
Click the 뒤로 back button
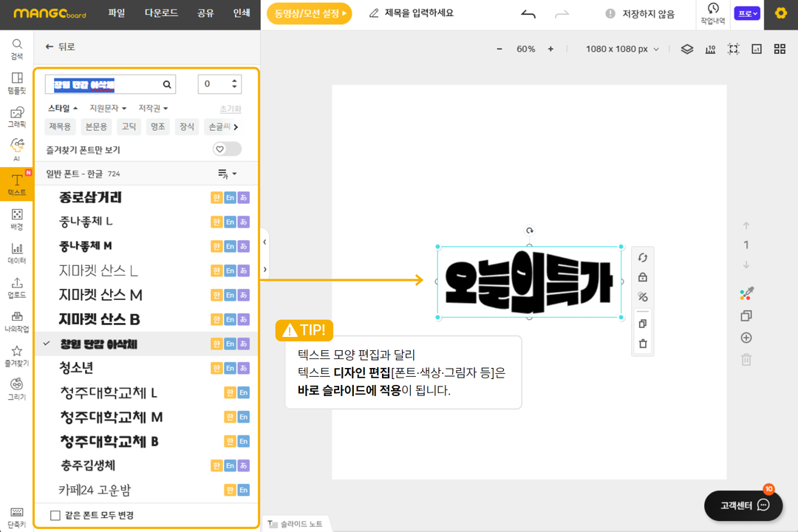pos(60,47)
